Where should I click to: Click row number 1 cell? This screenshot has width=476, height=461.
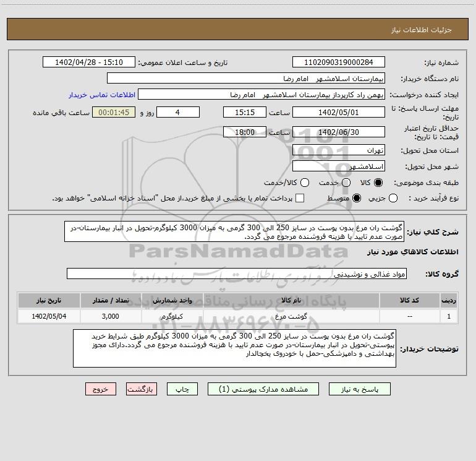tap(449, 316)
